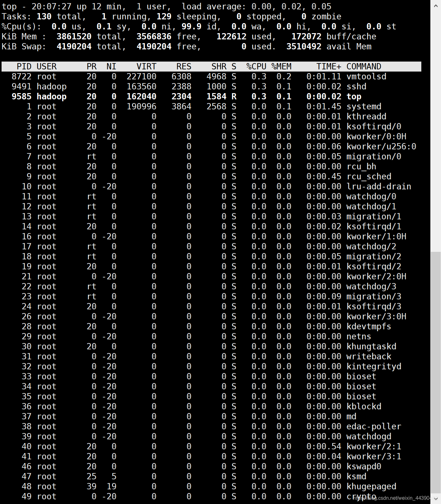Viewport: 441px width, 504px height.
Task: Click kworker/u256:0 command
Action: (x=381, y=147)
